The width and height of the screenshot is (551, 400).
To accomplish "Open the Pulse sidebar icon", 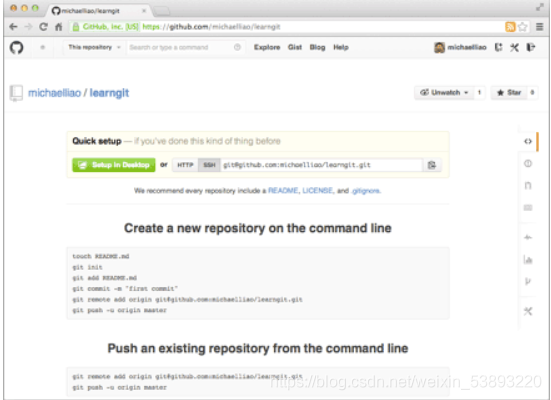I will point(528,238).
